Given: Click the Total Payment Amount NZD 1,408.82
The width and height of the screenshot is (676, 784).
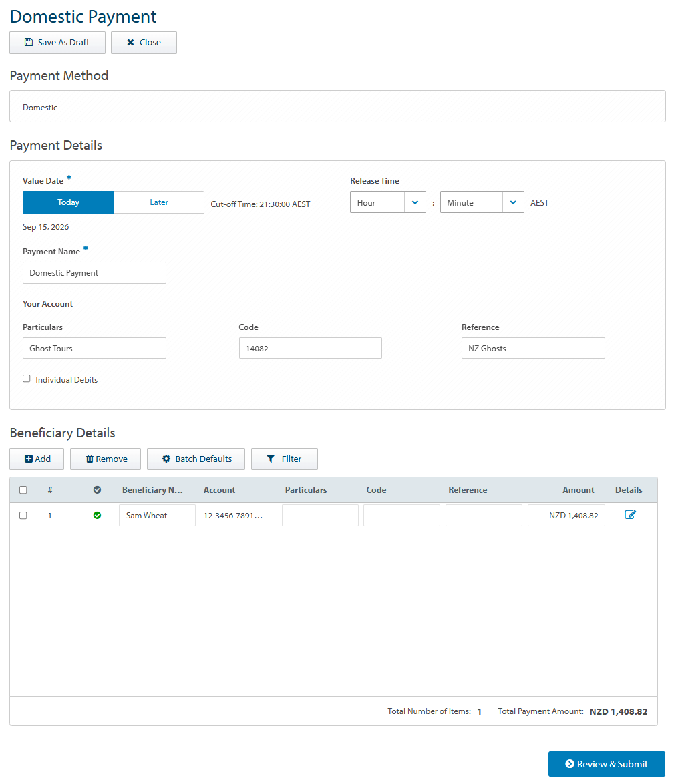Looking at the screenshot, I should coord(619,711).
